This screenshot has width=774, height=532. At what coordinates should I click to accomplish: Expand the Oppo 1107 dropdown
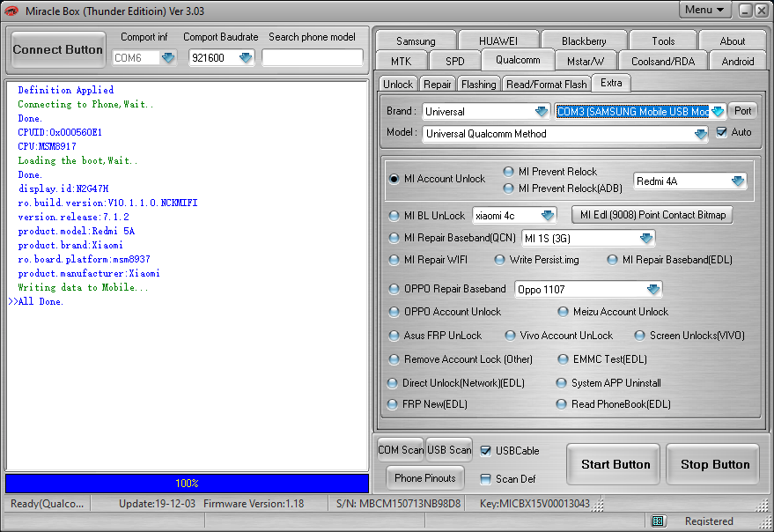tap(653, 289)
